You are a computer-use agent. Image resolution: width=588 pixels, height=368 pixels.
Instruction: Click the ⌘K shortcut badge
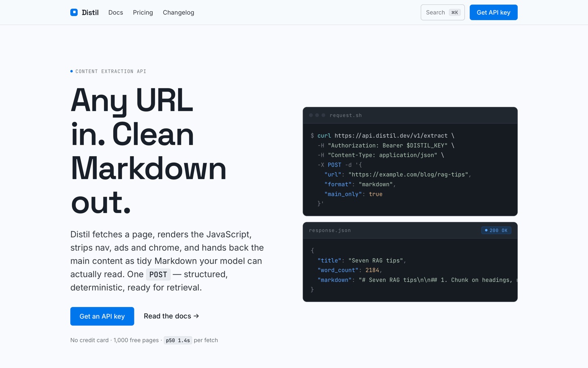pyautogui.click(x=454, y=13)
